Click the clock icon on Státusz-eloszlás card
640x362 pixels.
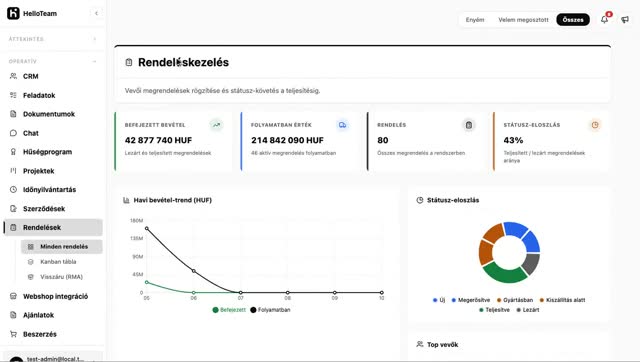tap(595, 125)
